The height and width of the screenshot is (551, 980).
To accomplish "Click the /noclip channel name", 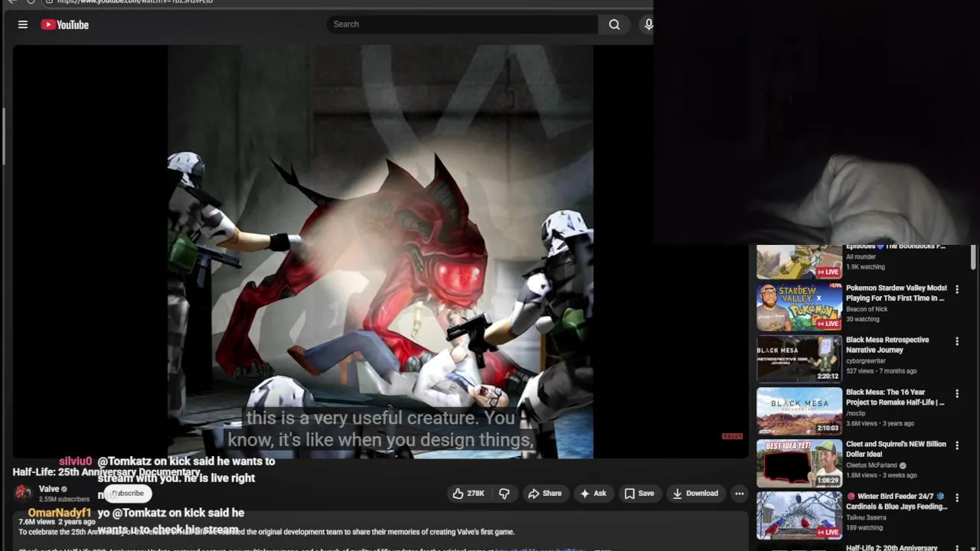I will coord(856,413).
